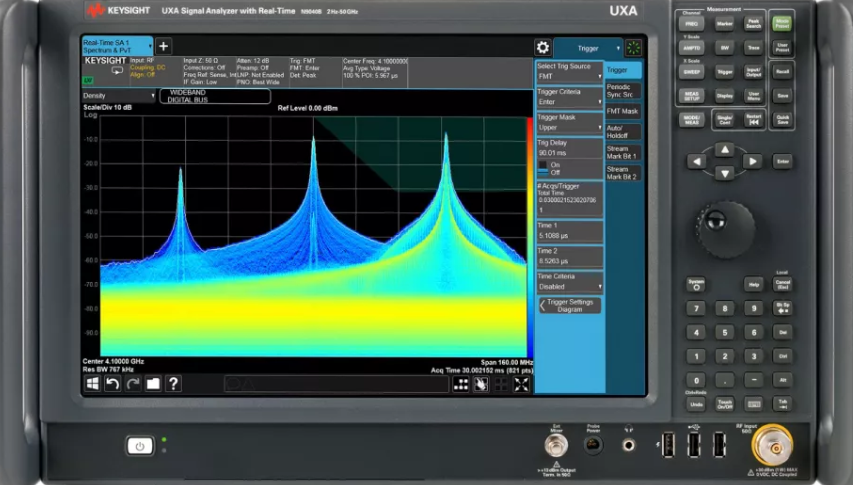This screenshot has width=853, height=485.
Task: Open help via the question mark icon
Action: (174, 384)
